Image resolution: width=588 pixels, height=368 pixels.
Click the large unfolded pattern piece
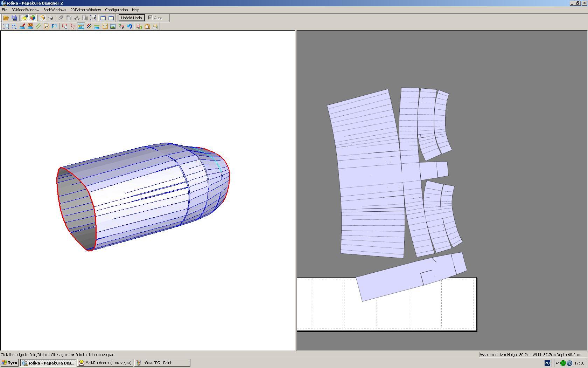click(x=367, y=175)
